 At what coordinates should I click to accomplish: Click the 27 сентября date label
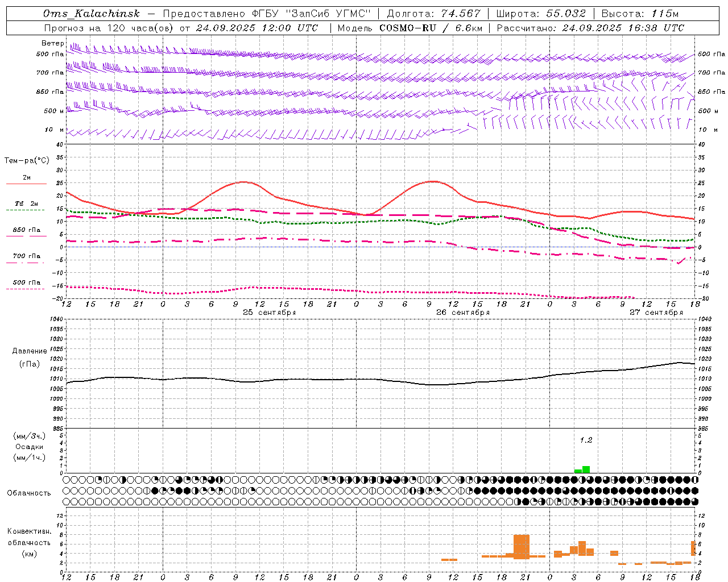pyautogui.click(x=656, y=313)
